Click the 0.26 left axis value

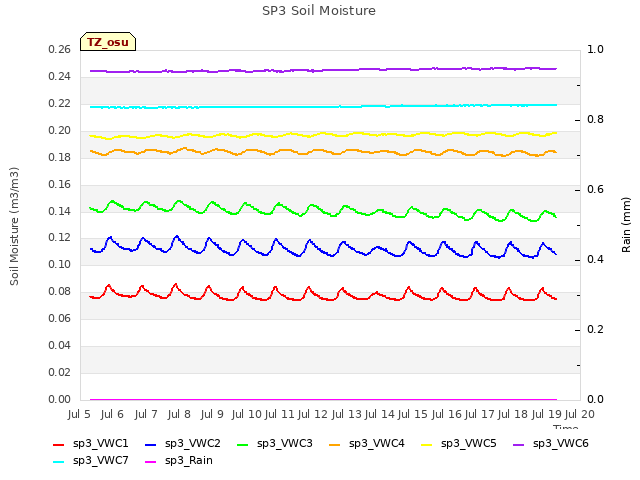click(x=60, y=49)
